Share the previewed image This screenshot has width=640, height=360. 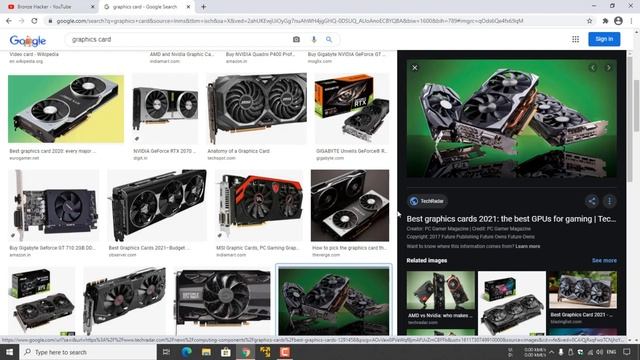591,201
